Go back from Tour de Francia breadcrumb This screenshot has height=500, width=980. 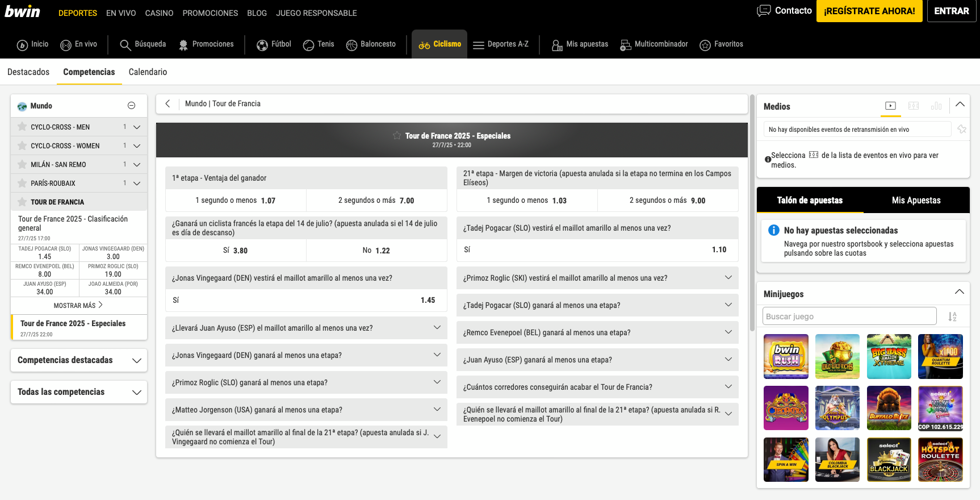click(x=167, y=103)
